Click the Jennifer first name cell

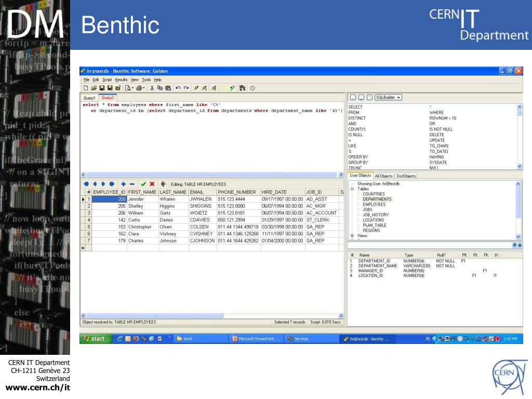point(142,199)
